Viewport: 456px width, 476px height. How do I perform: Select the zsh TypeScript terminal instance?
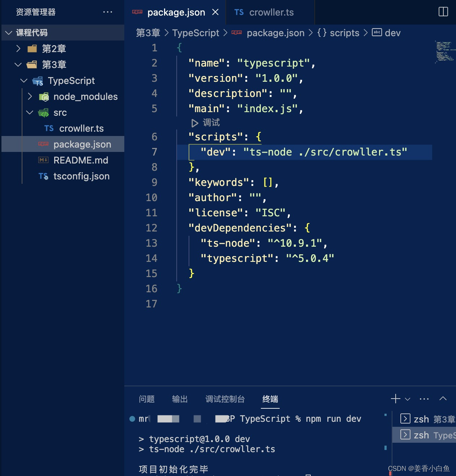point(424,435)
